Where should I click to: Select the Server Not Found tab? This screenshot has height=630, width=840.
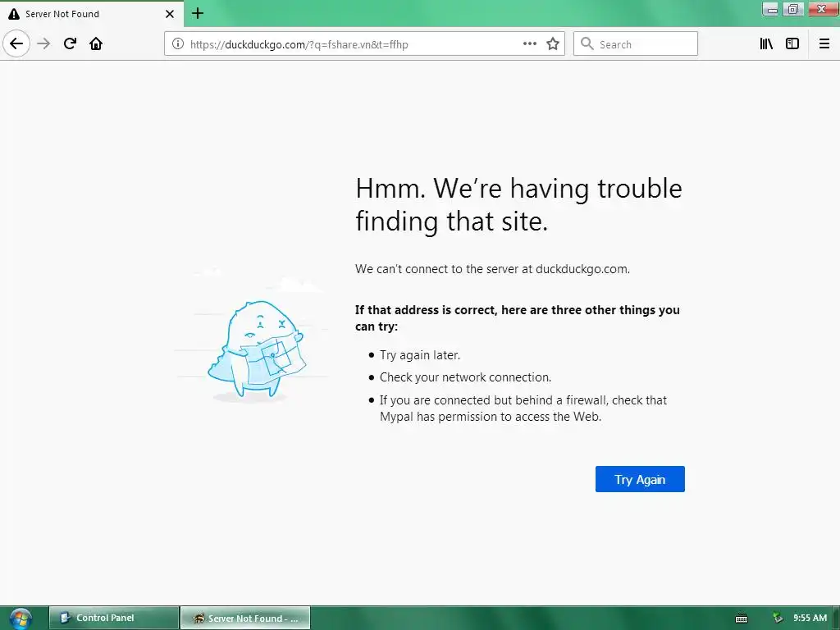coord(92,14)
